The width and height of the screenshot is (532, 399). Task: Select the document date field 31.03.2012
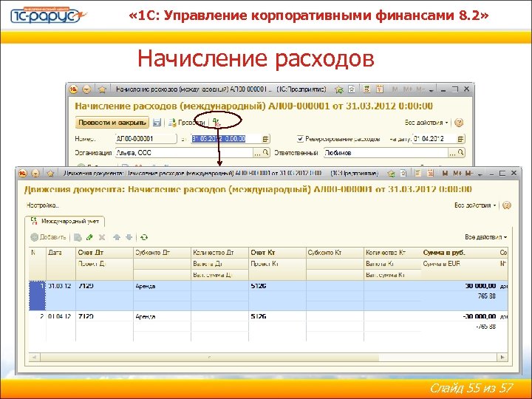[x=226, y=139]
